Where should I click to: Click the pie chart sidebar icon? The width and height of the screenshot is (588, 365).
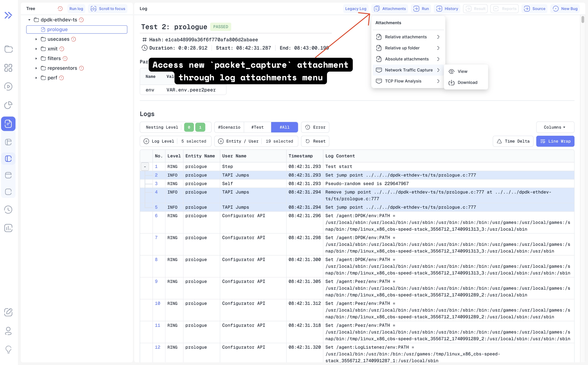click(x=8, y=105)
